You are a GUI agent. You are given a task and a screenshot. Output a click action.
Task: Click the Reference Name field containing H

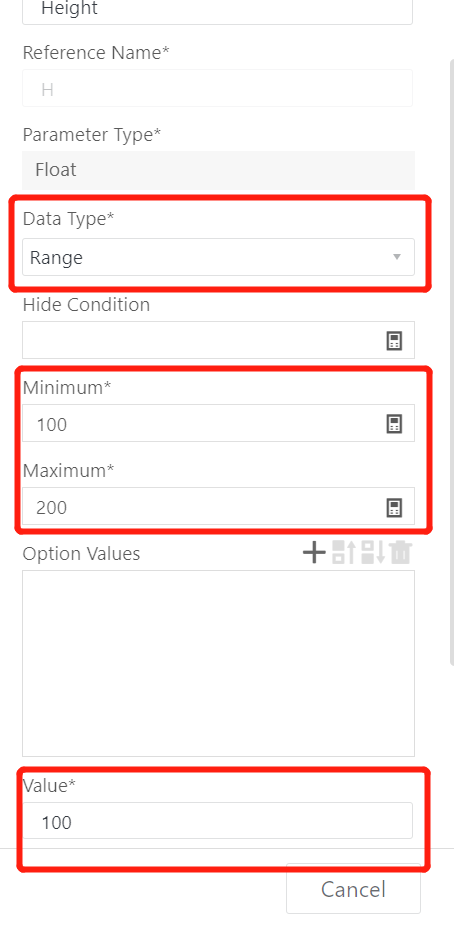pyautogui.click(x=217, y=89)
